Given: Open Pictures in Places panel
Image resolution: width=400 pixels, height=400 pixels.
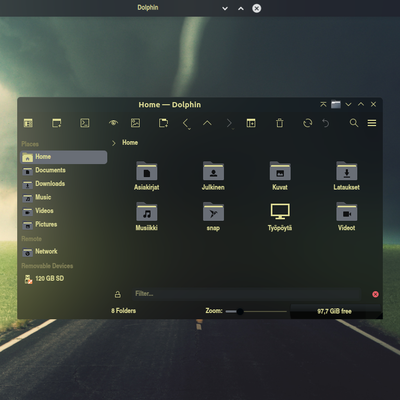Looking at the screenshot, I should pyautogui.click(x=64, y=225).
